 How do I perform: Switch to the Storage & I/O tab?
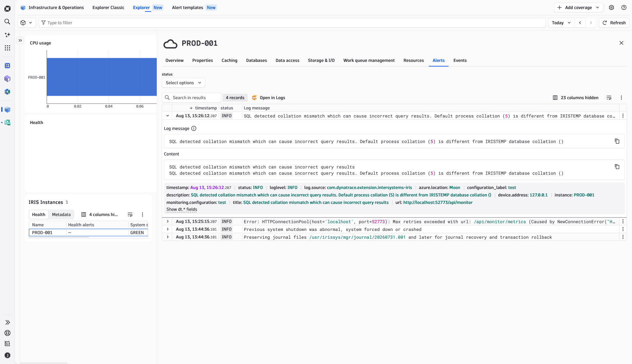coord(321,60)
